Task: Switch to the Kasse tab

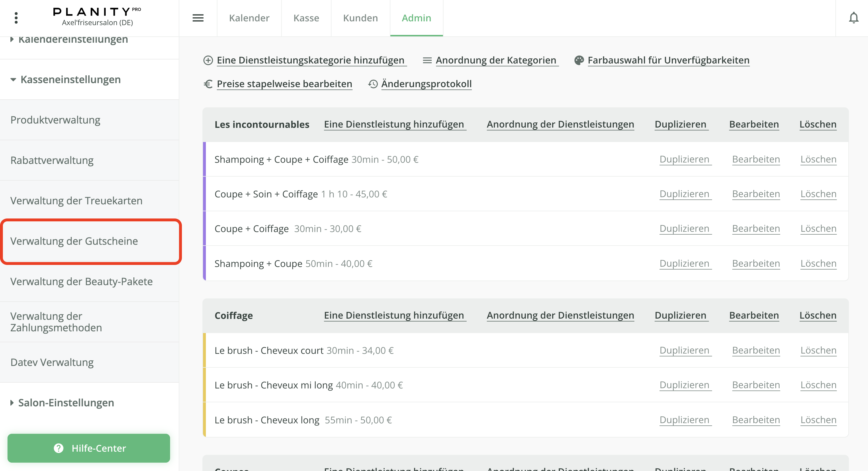Action: [306, 18]
